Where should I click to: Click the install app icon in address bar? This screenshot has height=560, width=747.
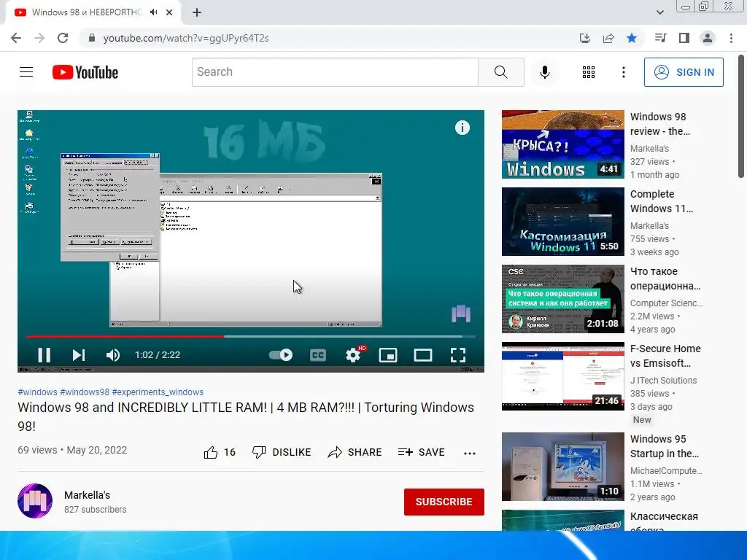click(x=584, y=38)
